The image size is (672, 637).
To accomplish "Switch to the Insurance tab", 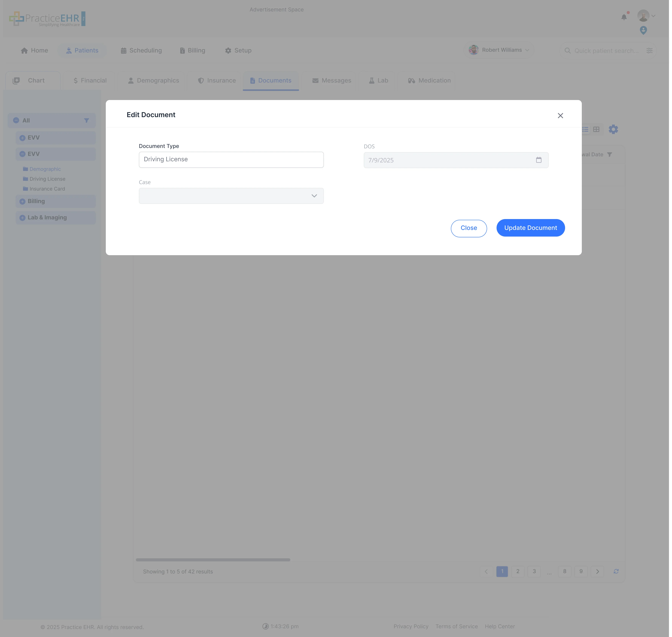I will tap(217, 80).
